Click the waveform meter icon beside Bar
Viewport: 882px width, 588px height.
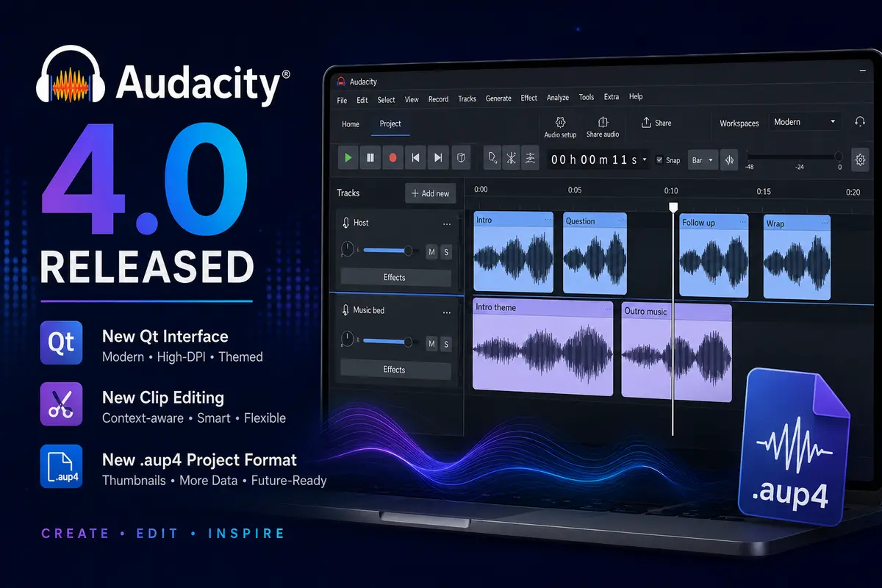(730, 159)
